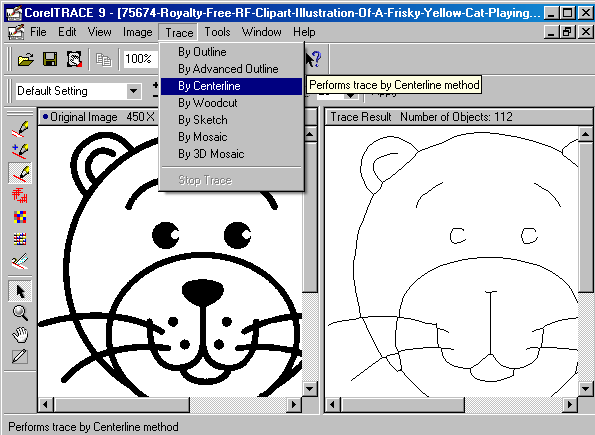Image resolution: width=595 pixels, height=435 pixels.
Task: Select the 3D Mosaic trace tool icon
Action: [20, 239]
